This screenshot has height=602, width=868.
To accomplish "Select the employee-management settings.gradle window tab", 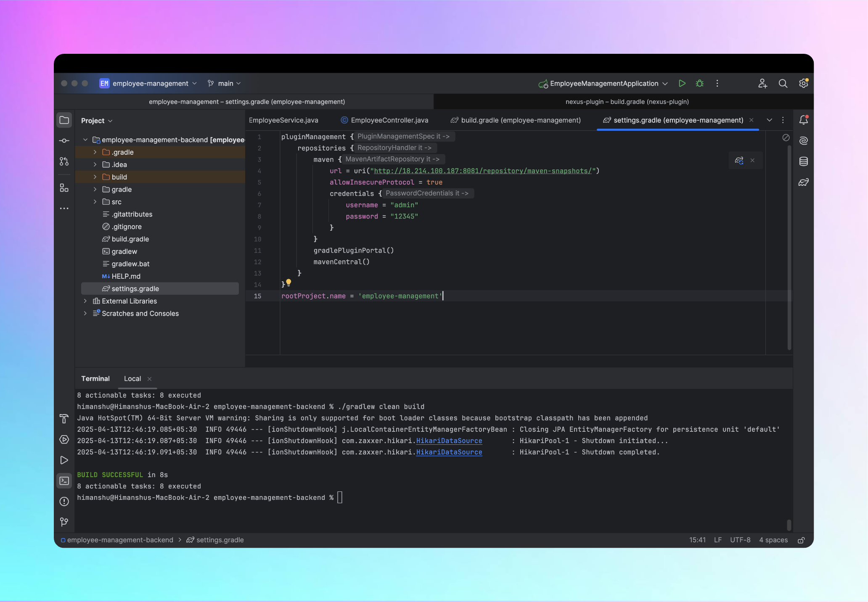I will 246,102.
